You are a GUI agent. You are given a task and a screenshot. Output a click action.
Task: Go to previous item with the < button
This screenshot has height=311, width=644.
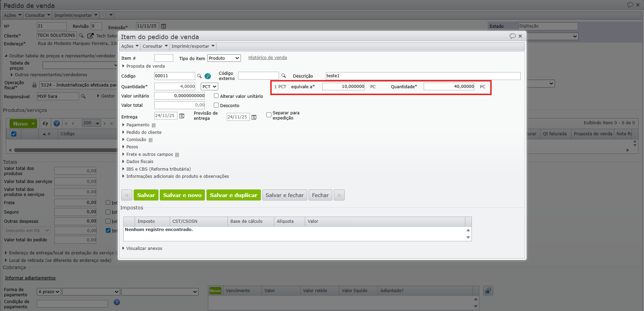127,195
